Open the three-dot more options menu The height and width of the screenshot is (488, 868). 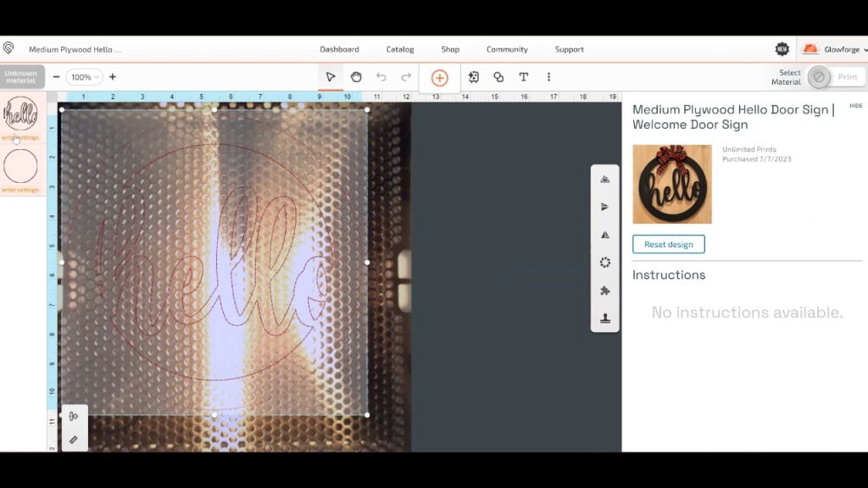click(x=548, y=77)
